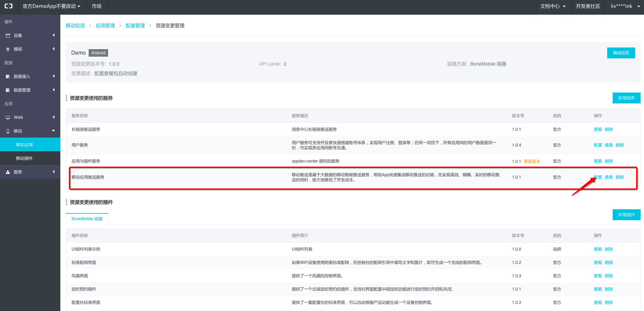This screenshot has width=644, height=311.
Task: Select 移动插件 in the sidebar
Action: [30, 158]
